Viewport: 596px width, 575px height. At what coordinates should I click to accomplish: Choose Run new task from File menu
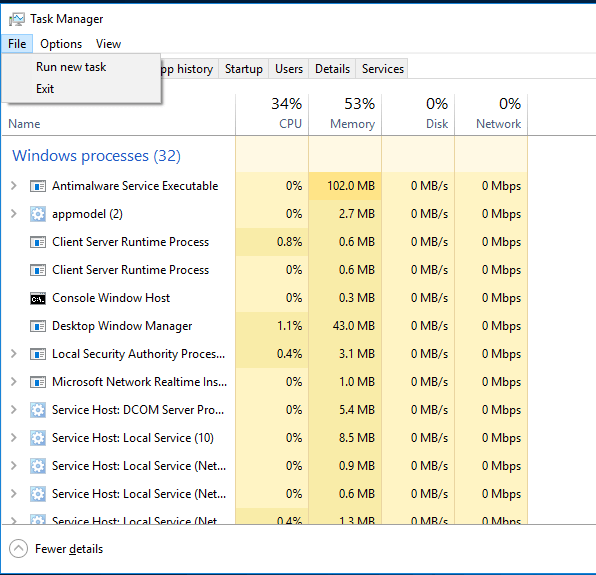click(81, 67)
